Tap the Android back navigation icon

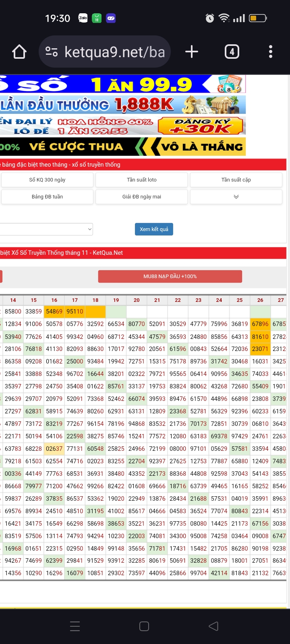tap(213, 626)
